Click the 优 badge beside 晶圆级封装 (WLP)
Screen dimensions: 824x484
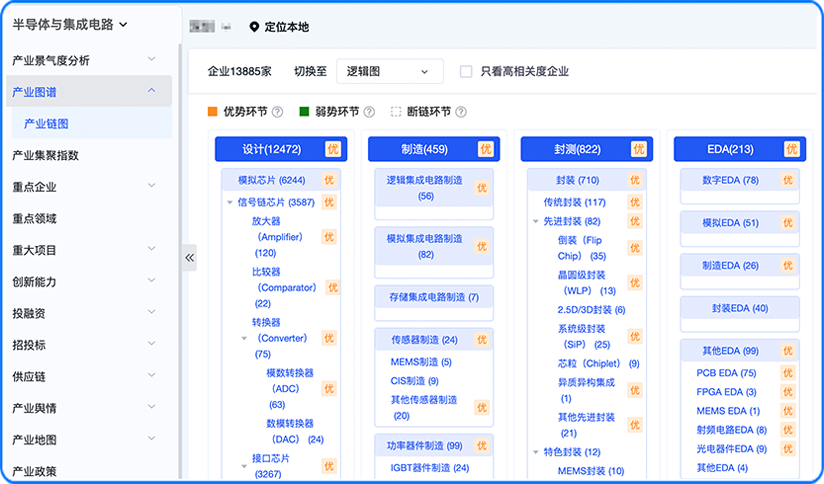coord(635,283)
